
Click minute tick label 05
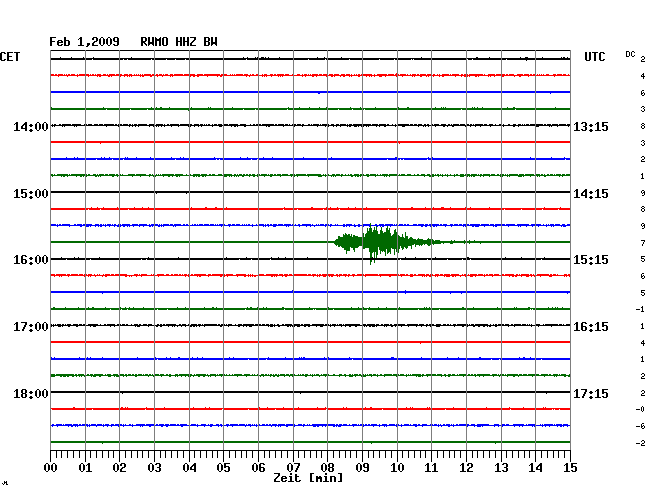223,467
